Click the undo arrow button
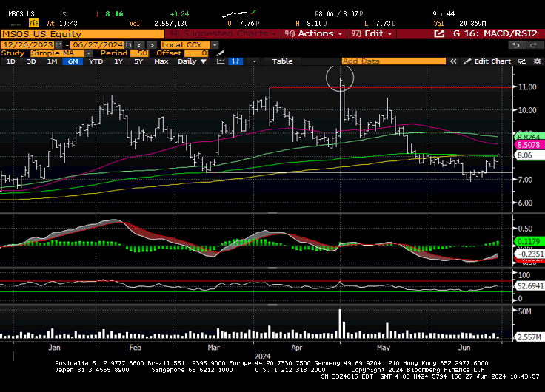This screenshot has height=392, width=545. click(x=516, y=45)
